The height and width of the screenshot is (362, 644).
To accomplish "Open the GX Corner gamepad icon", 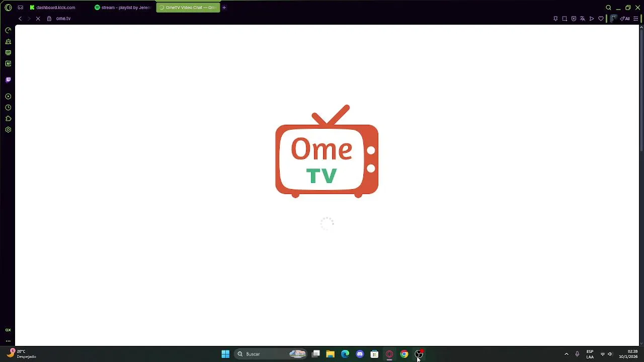I will pos(20,8).
